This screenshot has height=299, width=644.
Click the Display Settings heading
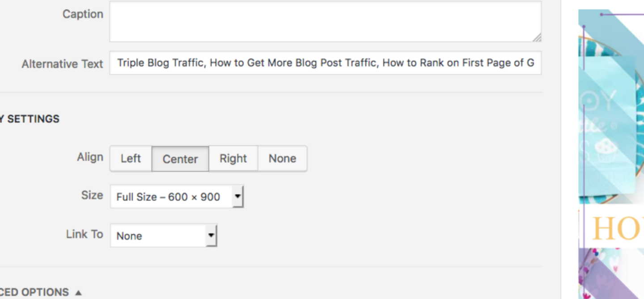30,119
